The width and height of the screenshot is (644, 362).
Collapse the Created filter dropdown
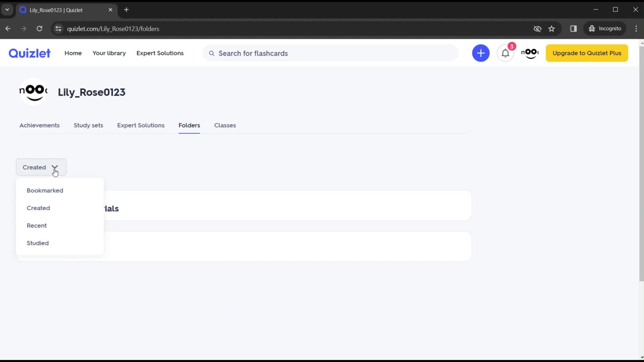tap(41, 167)
